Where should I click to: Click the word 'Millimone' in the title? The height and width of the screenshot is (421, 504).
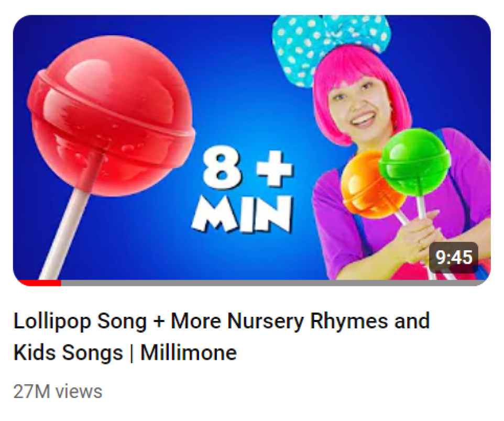tap(189, 352)
